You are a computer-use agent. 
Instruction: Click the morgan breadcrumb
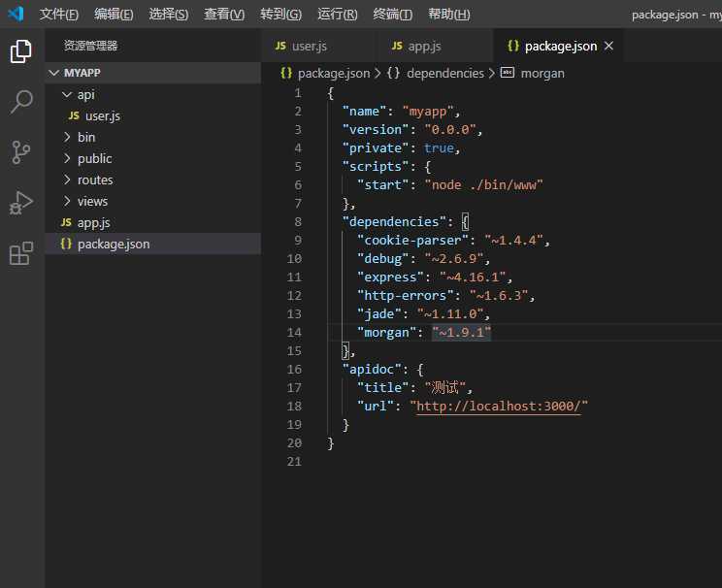(542, 73)
